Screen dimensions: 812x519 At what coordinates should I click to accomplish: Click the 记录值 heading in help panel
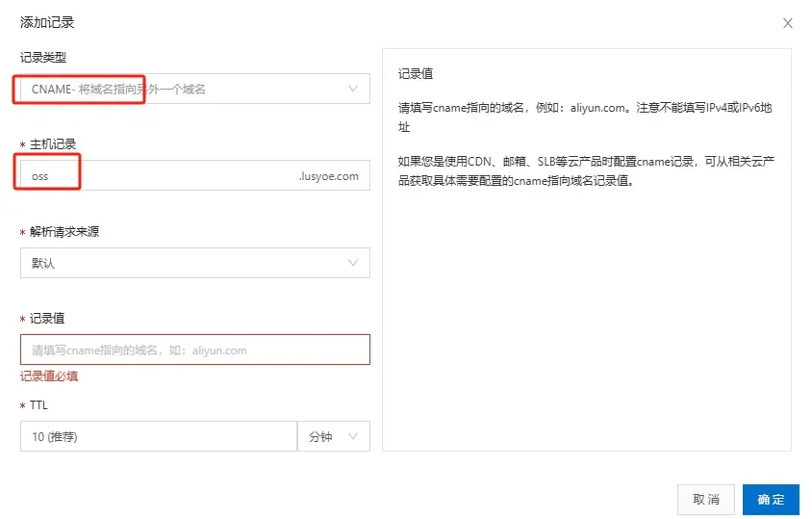click(416, 73)
